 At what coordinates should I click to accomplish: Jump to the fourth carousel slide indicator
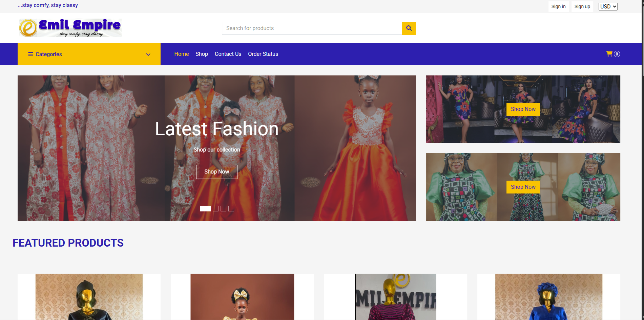[231, 208]
